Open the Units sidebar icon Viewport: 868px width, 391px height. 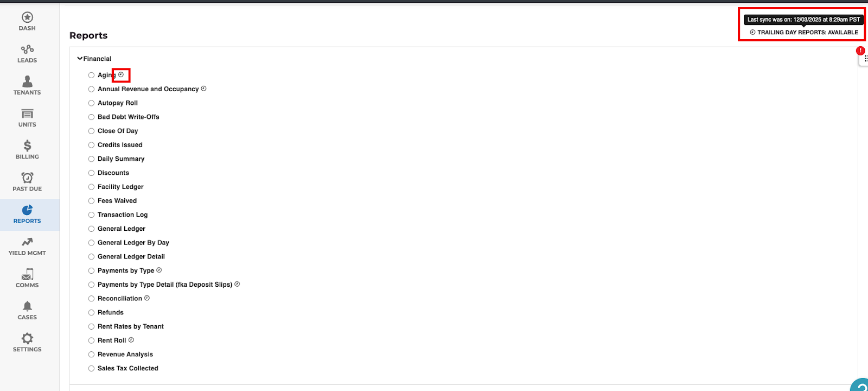27,114
